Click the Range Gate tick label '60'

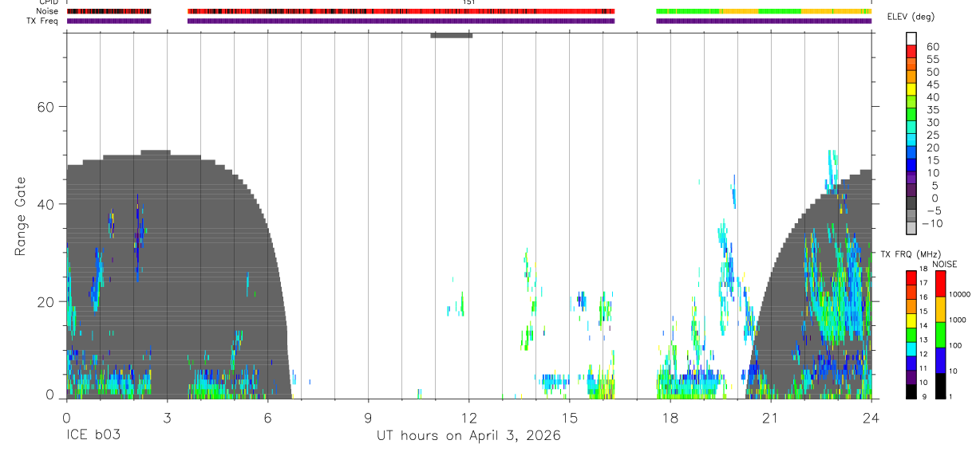(x=44, y=107)
